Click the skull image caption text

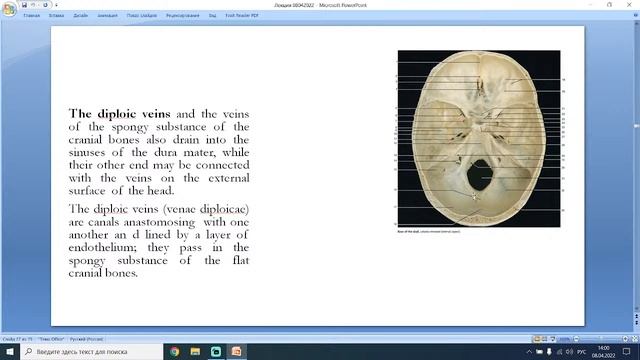pos(429,231)
